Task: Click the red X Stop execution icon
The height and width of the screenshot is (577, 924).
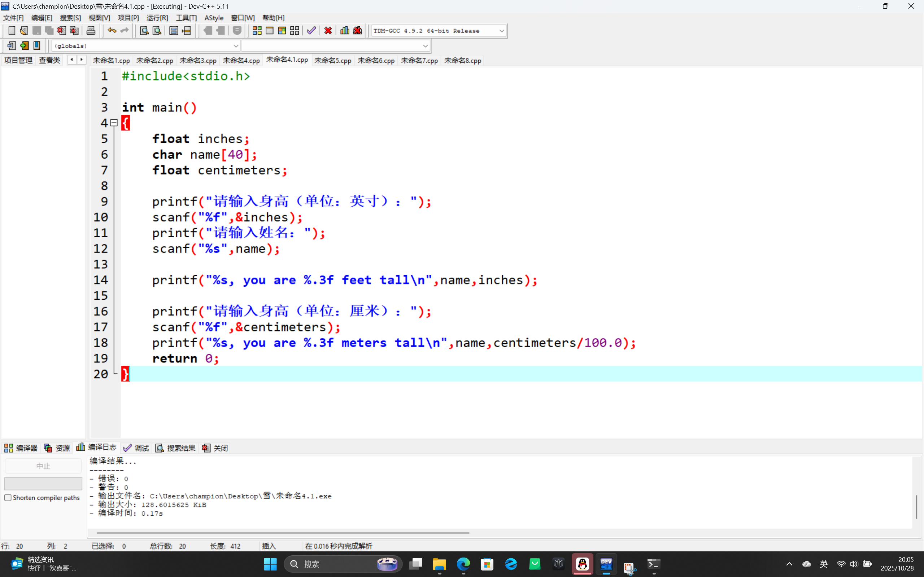Action: (x=328, y=31)
